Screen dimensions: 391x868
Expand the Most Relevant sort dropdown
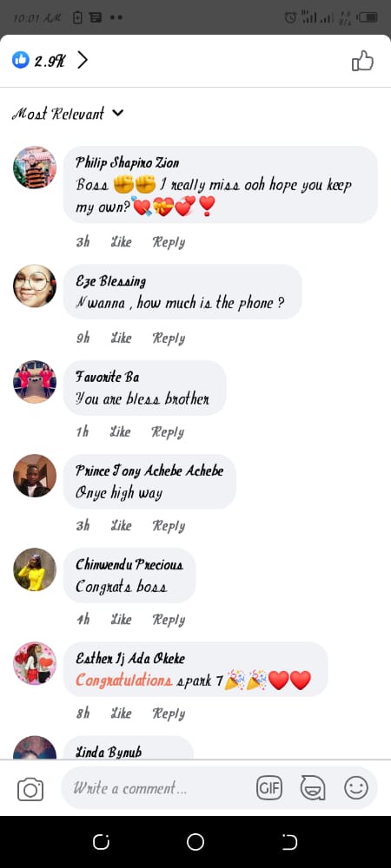point(68,114)
